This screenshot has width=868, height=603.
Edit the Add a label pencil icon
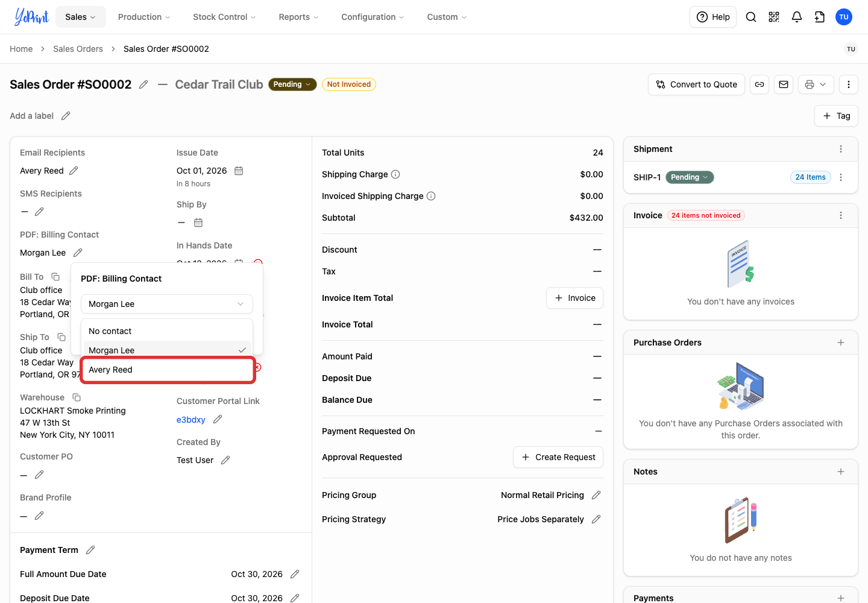(x=66, y=116)
